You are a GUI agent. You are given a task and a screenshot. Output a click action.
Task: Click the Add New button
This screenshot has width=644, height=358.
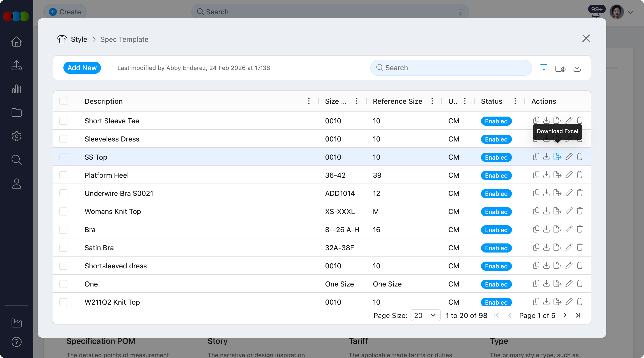click(x=82, y=68)
